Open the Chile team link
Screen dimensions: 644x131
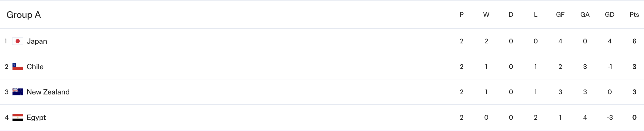(35, 67)
